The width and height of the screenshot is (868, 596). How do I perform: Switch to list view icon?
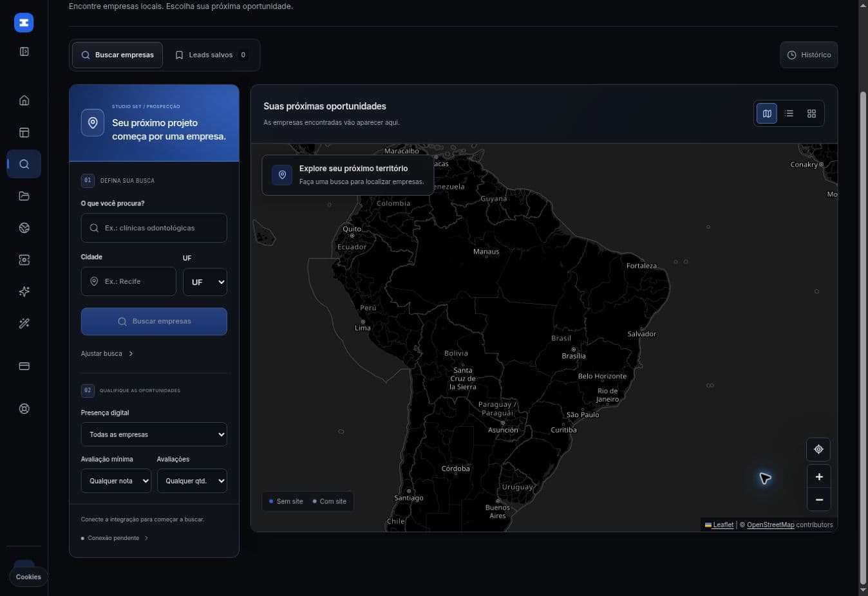789,113
